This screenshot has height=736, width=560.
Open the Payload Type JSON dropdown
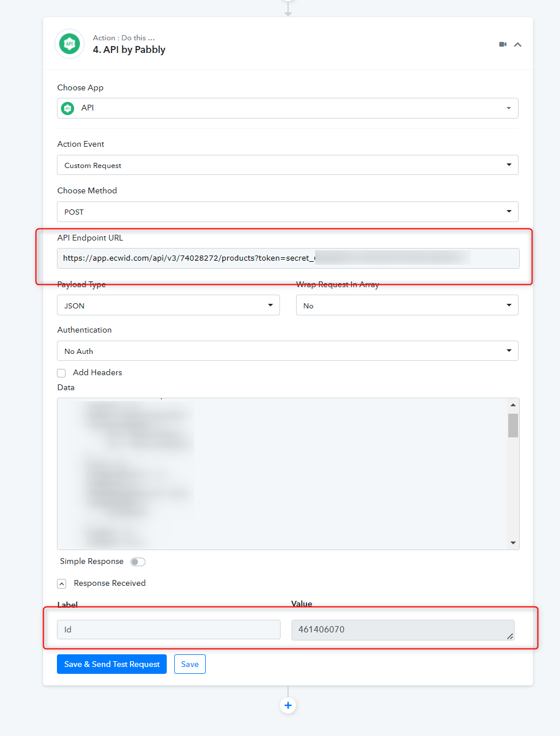[168, 306]
